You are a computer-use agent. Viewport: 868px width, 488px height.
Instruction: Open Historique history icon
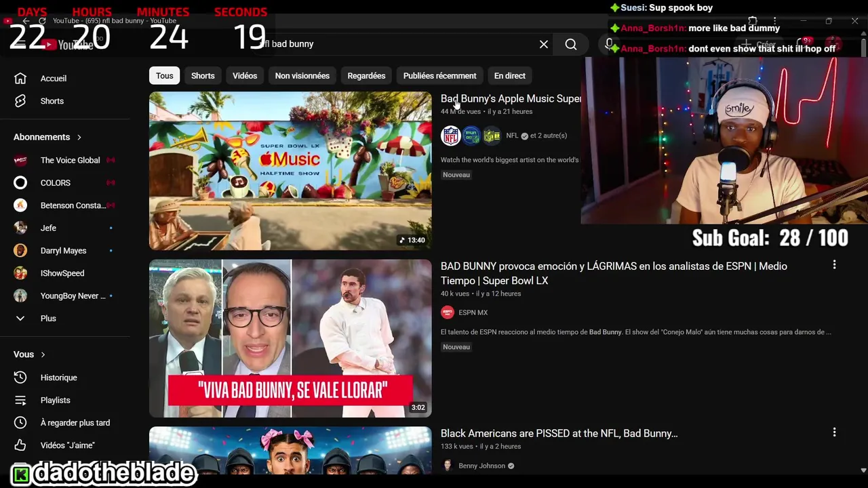tap(20, 378)
